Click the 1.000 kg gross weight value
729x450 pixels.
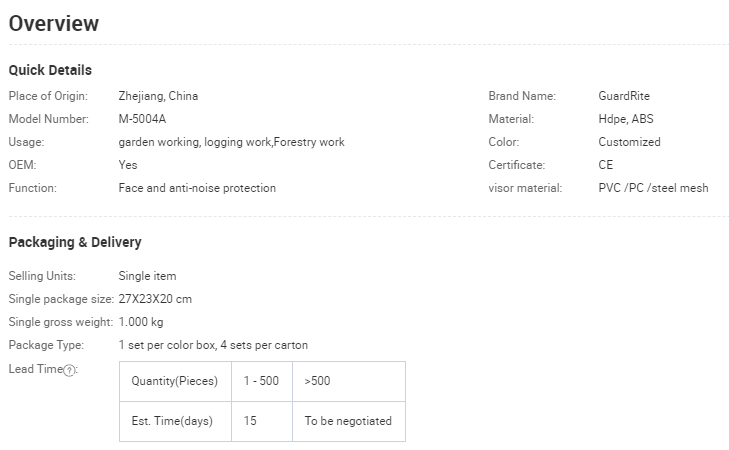click(x=141, y=322)
